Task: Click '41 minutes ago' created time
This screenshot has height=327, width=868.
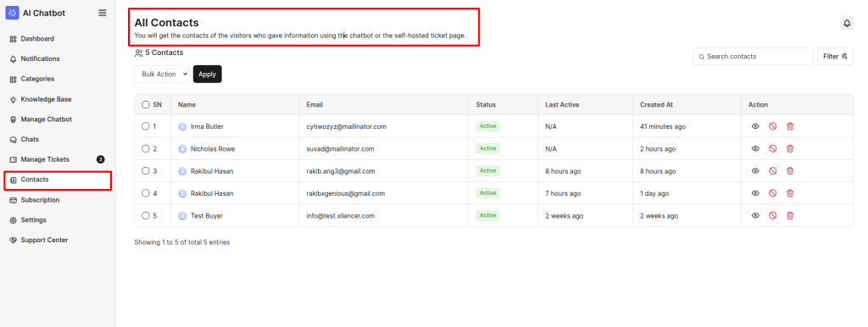Action: (663, 127)
